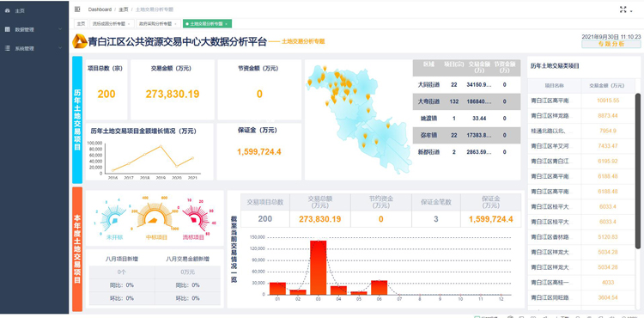Click the 主页 breadcrumb link
644x318 pixels.
click(124, 9)
